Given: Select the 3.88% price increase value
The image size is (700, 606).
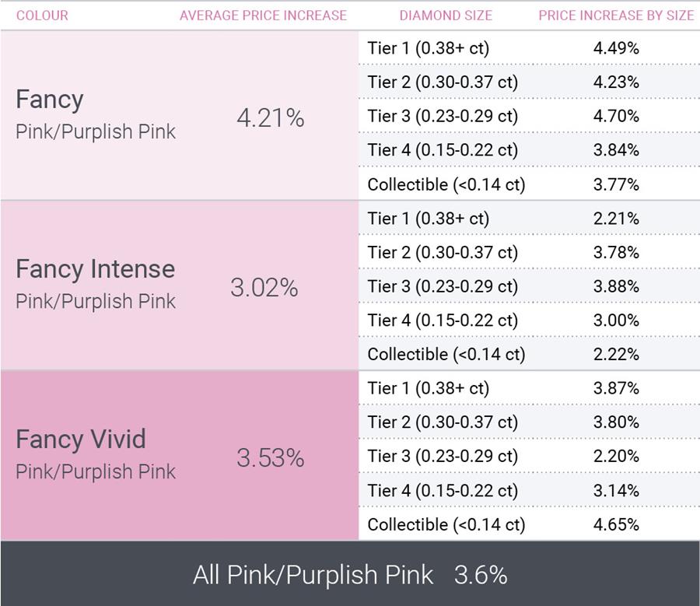Looking at the screenshot, I should tap(616, 287).
